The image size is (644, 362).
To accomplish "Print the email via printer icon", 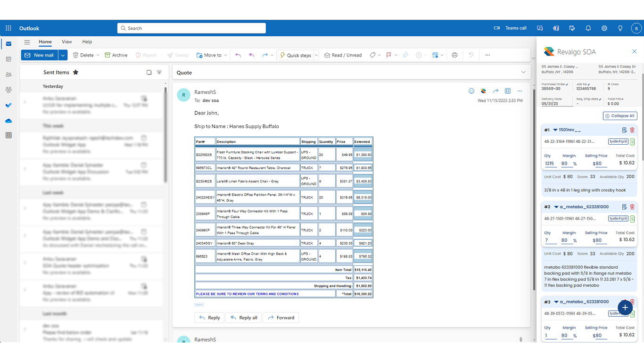I will 454,55.
